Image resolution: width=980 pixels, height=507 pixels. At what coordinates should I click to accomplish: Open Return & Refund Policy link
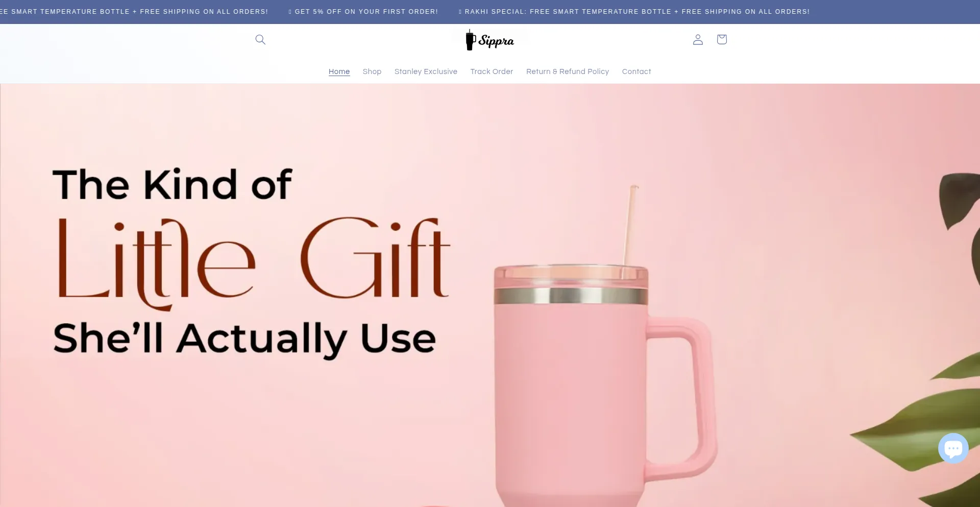point(568,71)
